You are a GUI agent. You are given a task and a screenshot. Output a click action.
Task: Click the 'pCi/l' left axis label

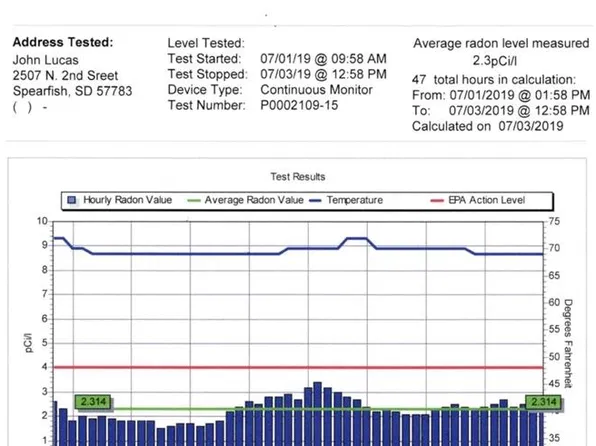29,343
